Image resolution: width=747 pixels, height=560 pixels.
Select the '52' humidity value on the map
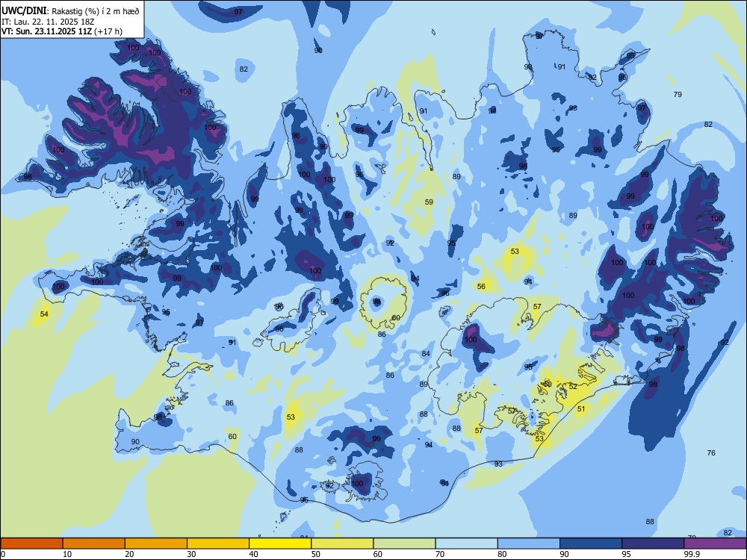point(573,387)
